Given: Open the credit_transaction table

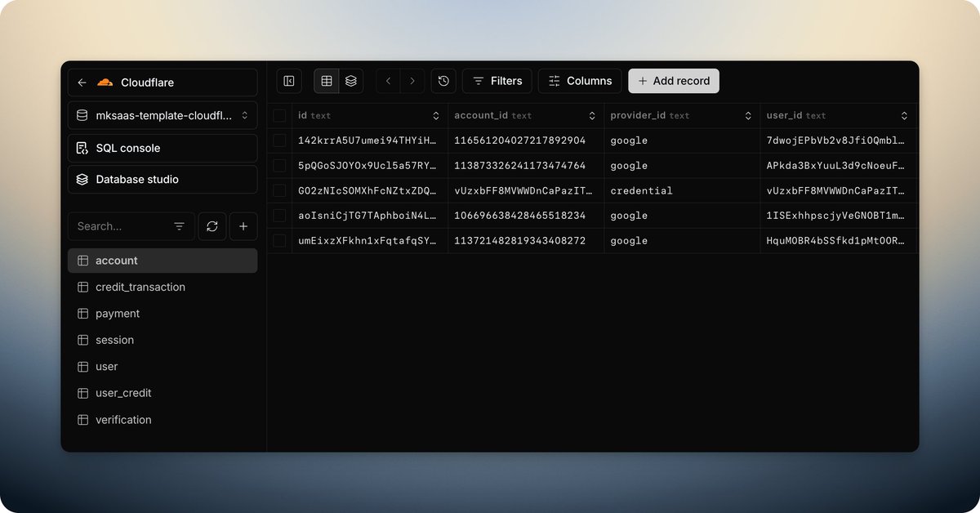Looking at the screenshot, I should coord(140,287).
